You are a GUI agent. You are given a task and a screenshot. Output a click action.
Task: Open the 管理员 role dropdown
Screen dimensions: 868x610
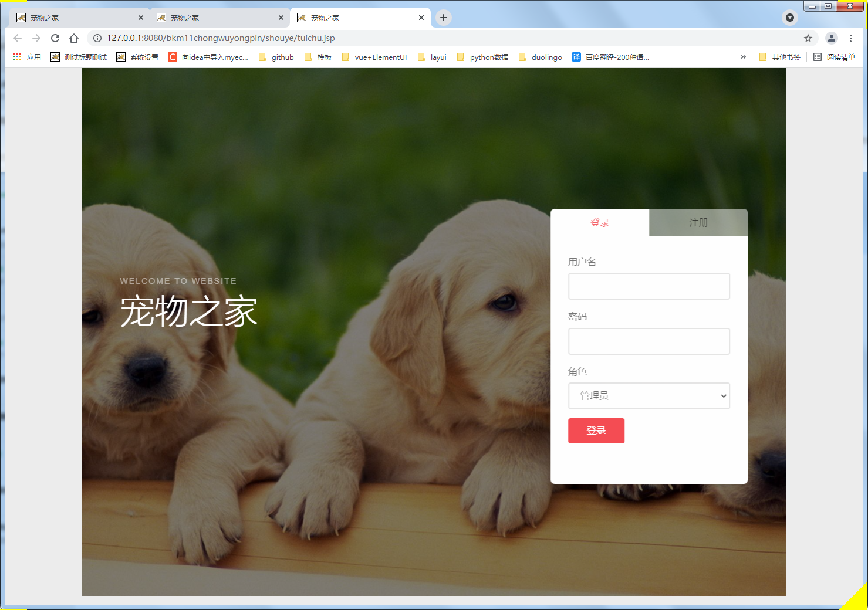point(649,396)
